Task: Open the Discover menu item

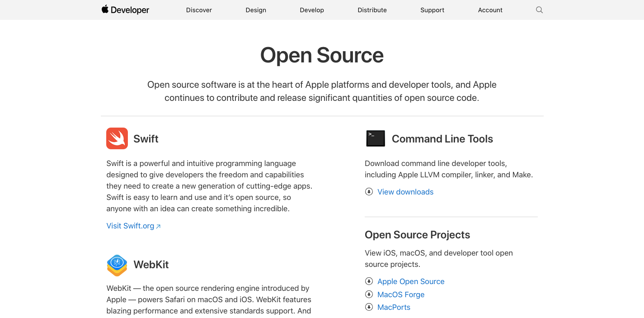Action: [199, 10]
